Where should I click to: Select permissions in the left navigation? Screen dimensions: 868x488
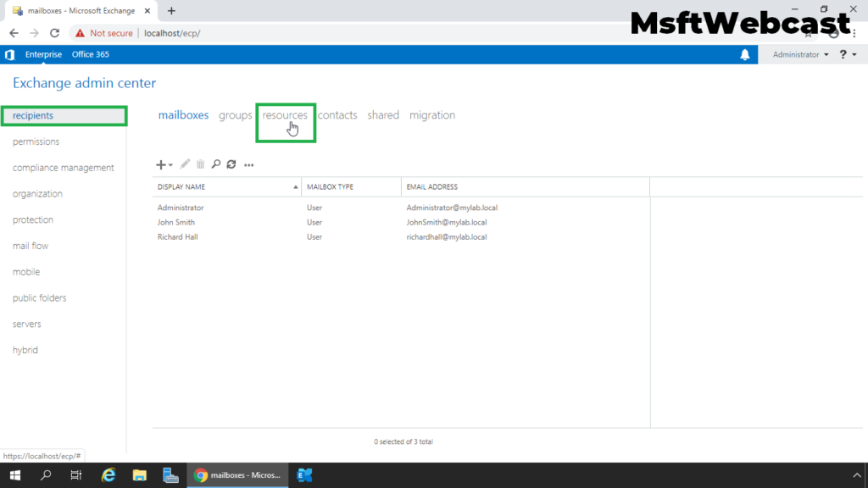[36, 141]
